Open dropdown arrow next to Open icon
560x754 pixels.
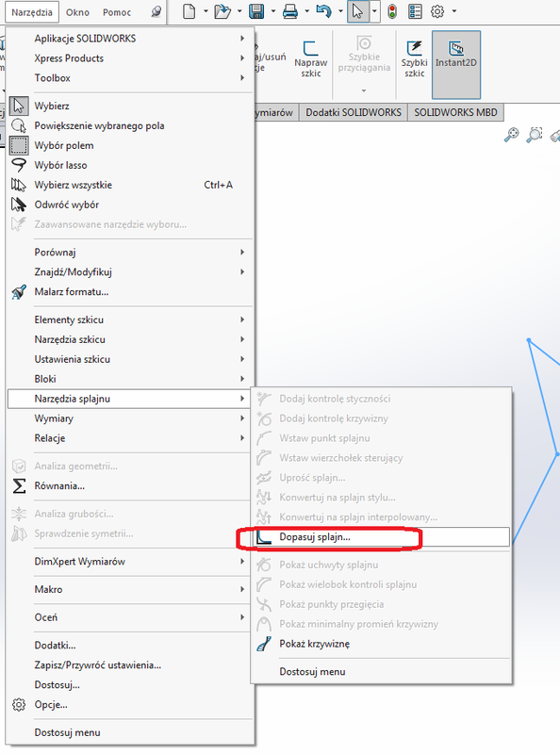(239, 11)
